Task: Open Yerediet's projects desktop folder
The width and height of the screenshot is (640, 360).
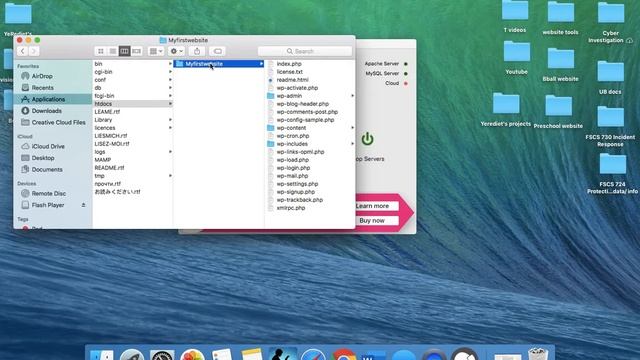Action: (506, 109)
